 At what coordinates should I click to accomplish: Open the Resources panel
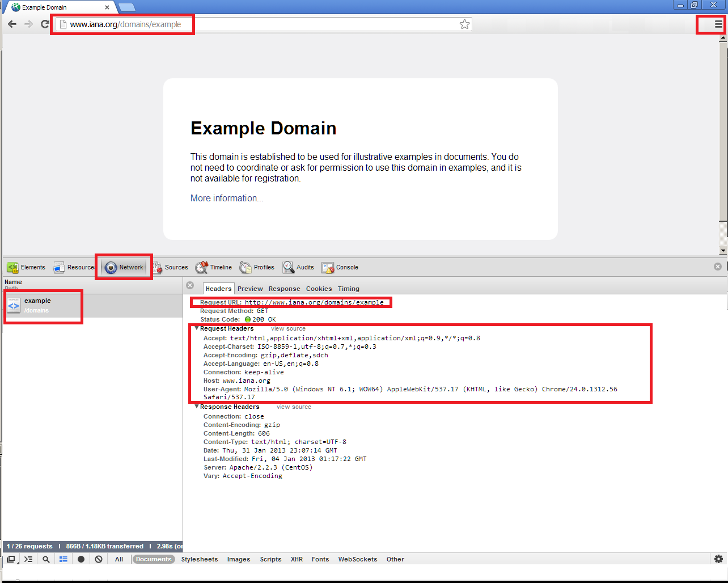coord(79,267)
